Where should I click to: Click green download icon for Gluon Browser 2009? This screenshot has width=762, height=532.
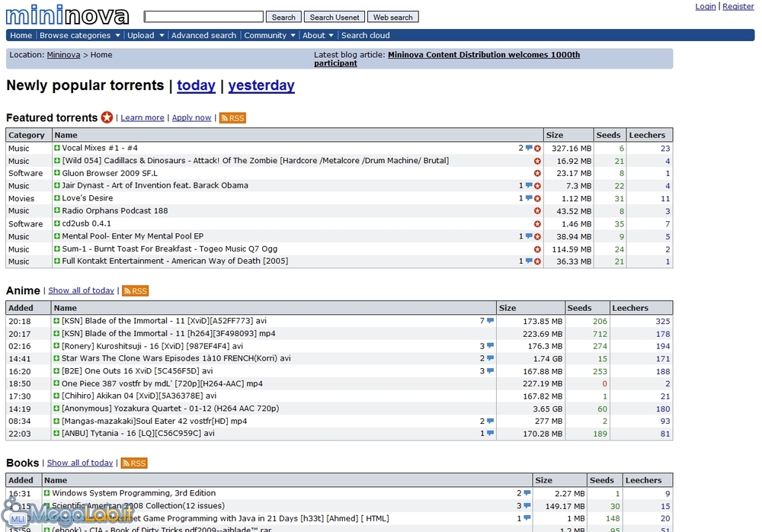tap(57, 173)
